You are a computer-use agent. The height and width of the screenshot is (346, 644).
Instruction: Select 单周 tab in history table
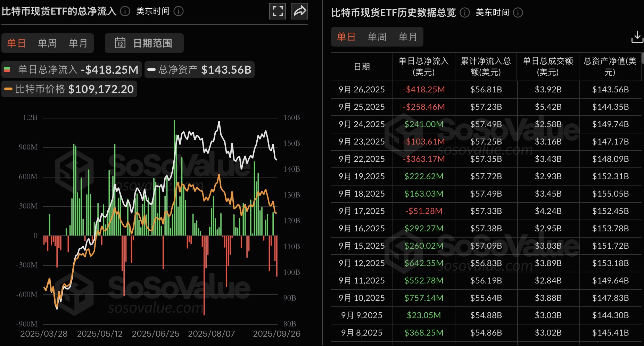377,37
